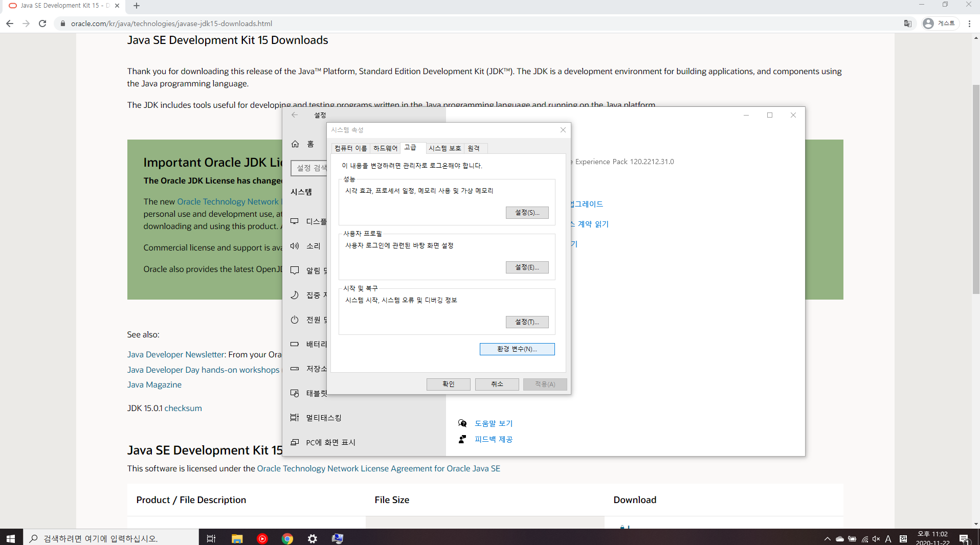Viewport: 980px width, 545px height.
Task: Click the taskbar clock showing 오후 11:02
Action: pos(933,538)
